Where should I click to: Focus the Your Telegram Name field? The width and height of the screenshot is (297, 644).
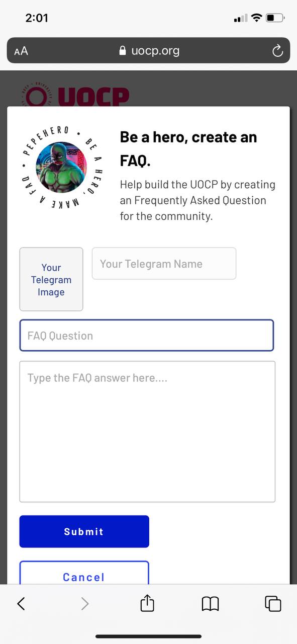(x=164, y=264)
